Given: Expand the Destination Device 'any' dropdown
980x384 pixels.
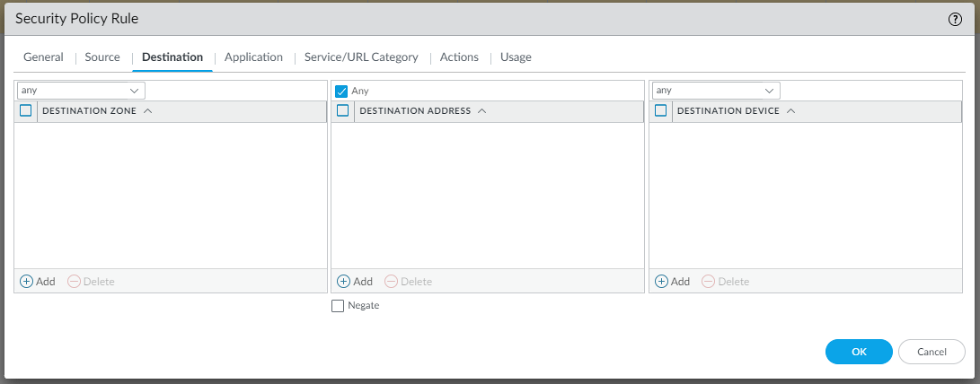Looking at the screenshot, I should click(769, 91).
